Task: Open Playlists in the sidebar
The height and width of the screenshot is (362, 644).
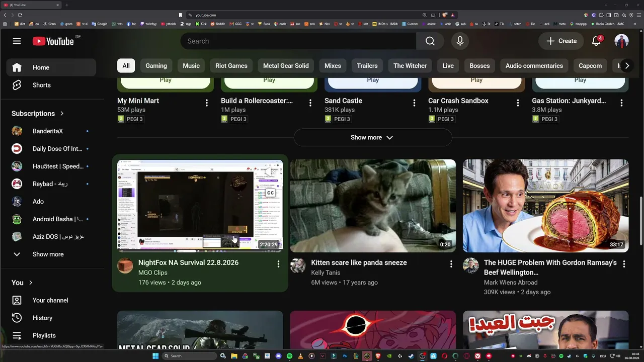Action: (x=51, y=335)
